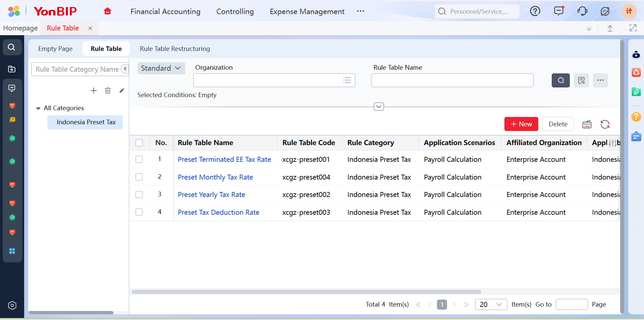Open the Preset Yearly Tax Rate link
The image size is (644, 320).
tap(211, 195)
